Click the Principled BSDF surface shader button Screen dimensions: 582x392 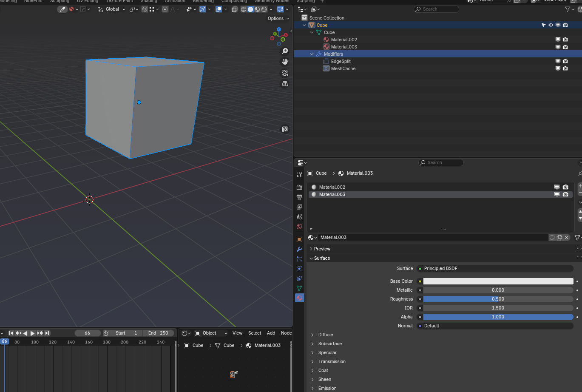(x=495, y=269)
